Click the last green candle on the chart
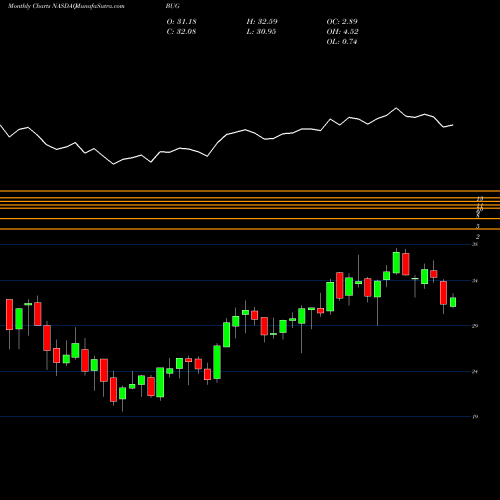Image resolution: width=500 pixels, height=500 pixels. (453, 302)
